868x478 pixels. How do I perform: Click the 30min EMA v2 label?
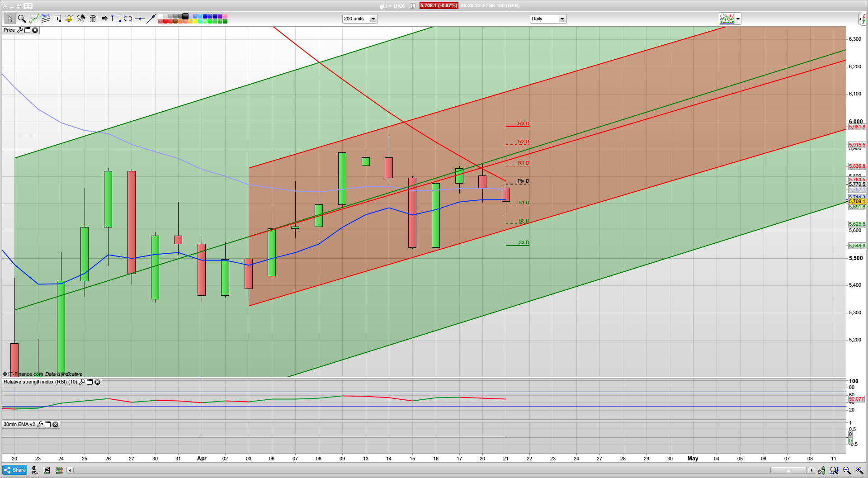[19, 425]
